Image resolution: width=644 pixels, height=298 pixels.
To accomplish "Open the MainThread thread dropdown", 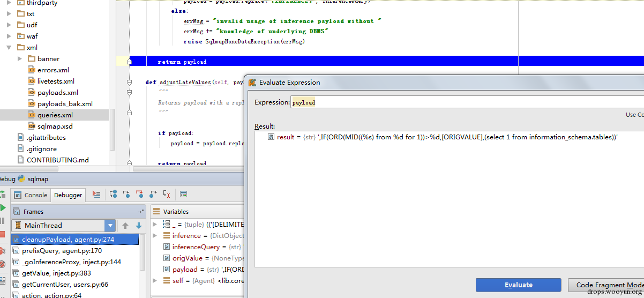I will [x=110, y=226].
